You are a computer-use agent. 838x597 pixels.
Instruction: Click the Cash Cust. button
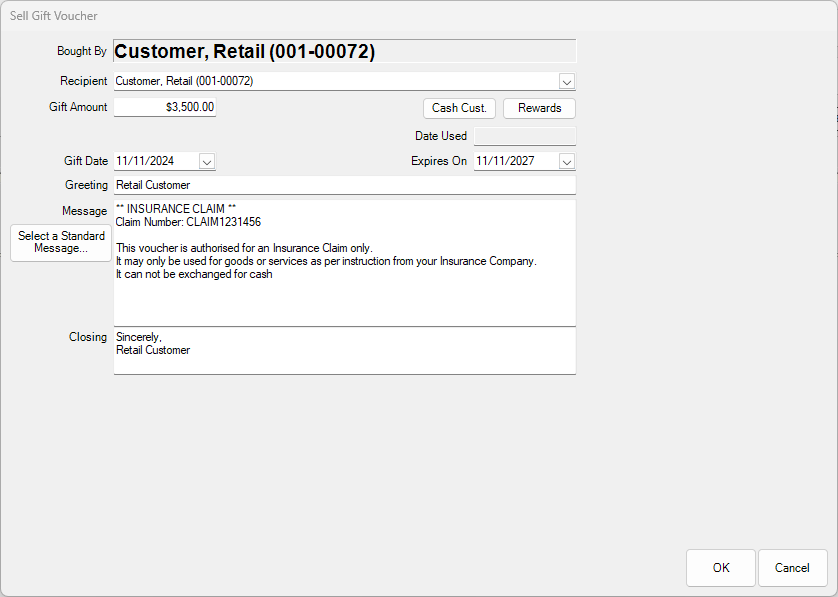[459, 108]
